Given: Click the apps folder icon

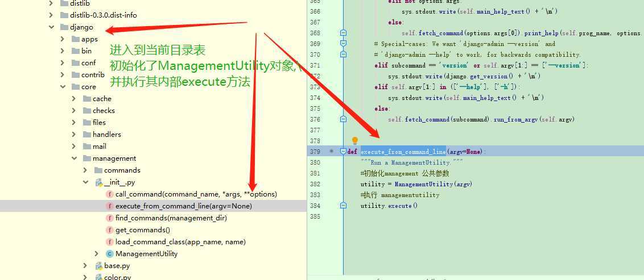Looking at the screenshot, I should coord(75,39).
